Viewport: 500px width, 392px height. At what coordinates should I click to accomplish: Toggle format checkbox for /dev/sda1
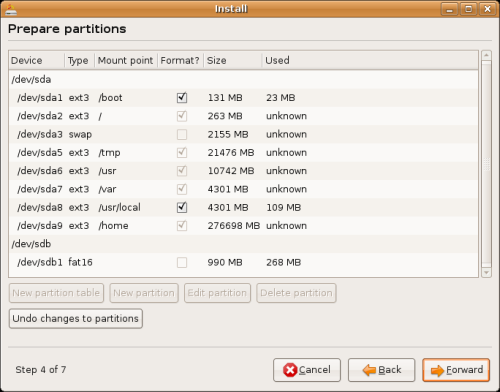[182, 98]
